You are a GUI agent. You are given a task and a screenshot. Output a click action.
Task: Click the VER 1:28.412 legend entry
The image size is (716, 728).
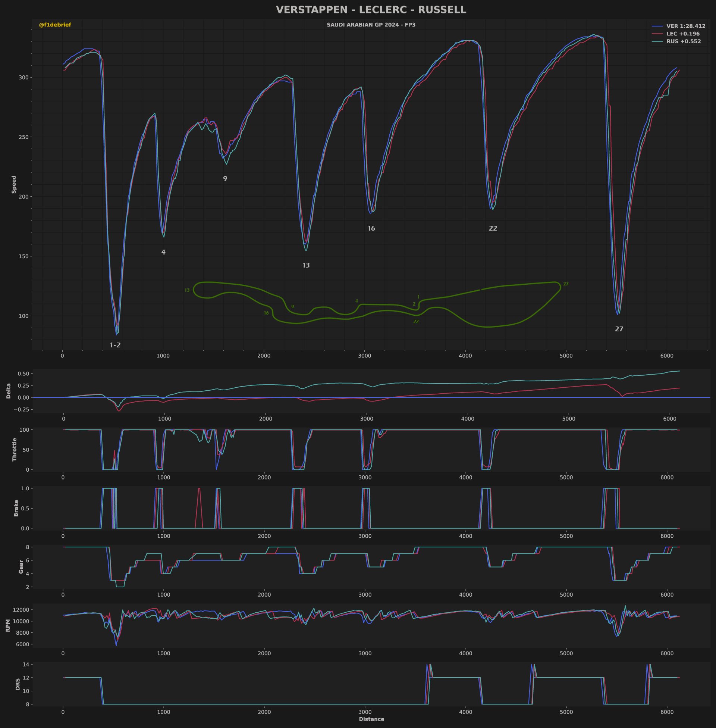coord(685,26)
